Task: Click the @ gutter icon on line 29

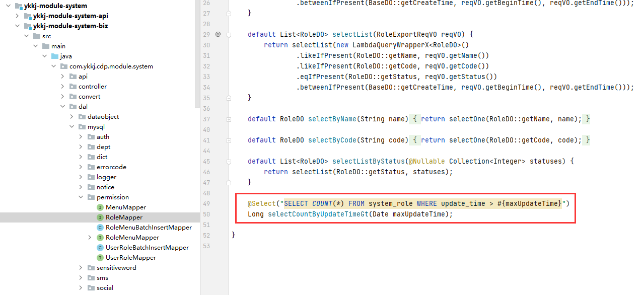Action: tap(218, 34)
